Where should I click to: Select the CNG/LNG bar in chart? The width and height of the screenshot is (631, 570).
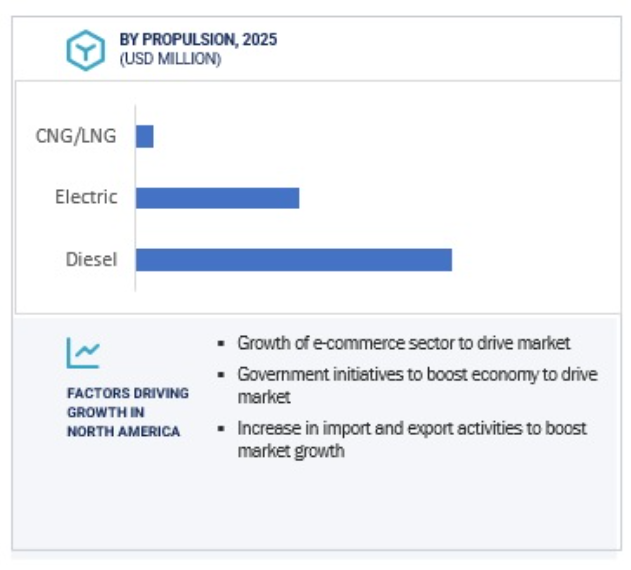(x=145, y=136)
